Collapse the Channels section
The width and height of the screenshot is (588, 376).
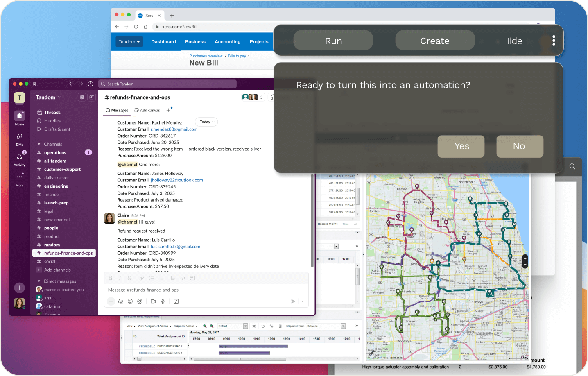click(x=39, y=144)
